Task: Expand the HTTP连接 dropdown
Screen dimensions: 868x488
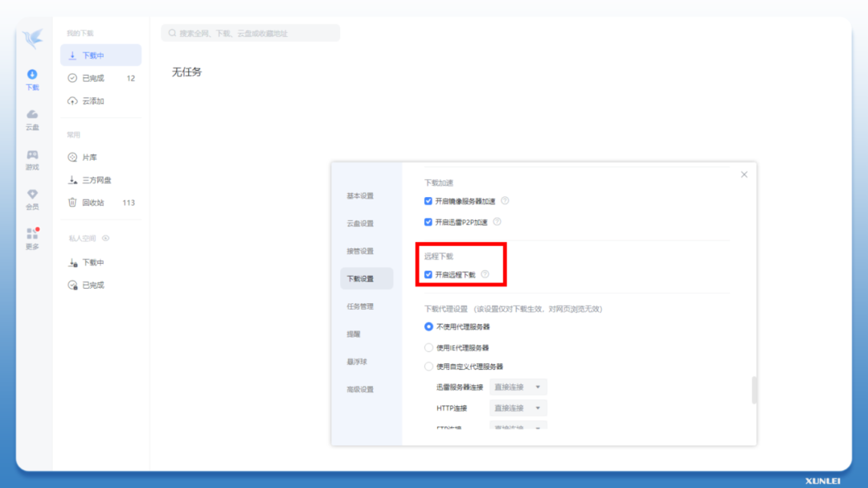Action: (518, 408)
